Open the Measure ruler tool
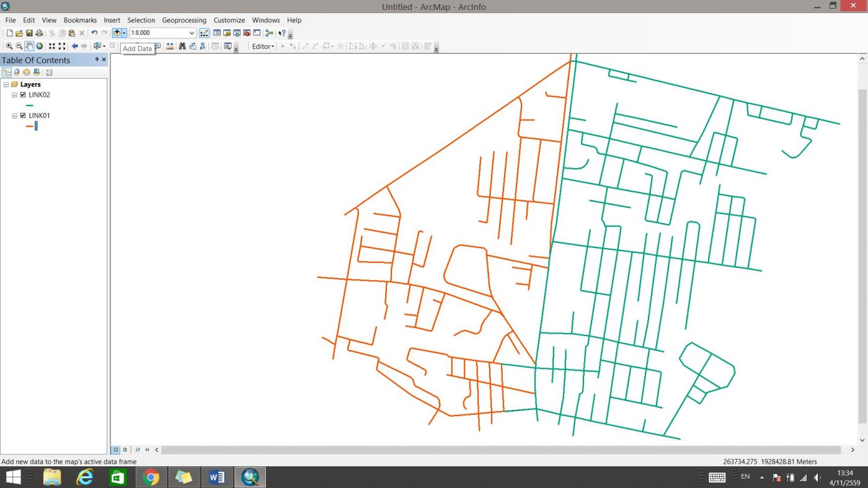868x488 pixels. 170,47
